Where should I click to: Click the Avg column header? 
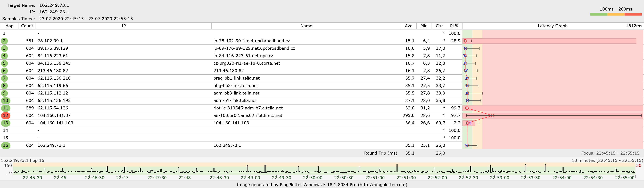tap(409, 26)
